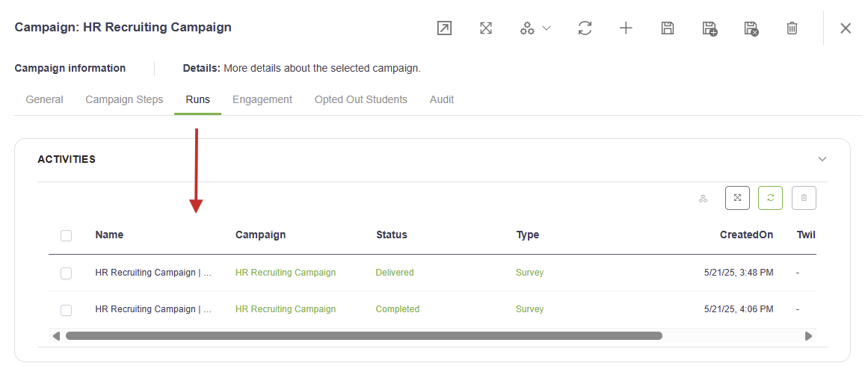Screen dimensions: 868x366
Task: Save the campaign with floppy disk icon
Action: [668, 28]
